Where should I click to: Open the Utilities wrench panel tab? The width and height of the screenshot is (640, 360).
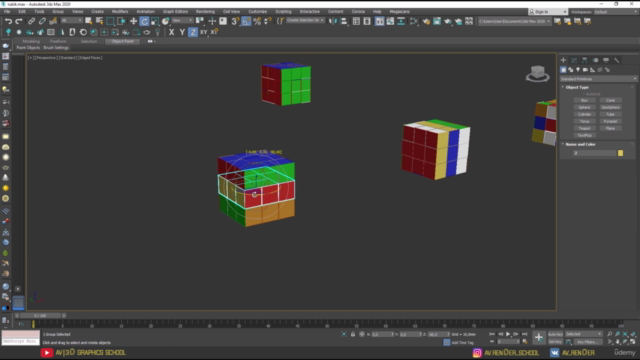click(617, 60)
